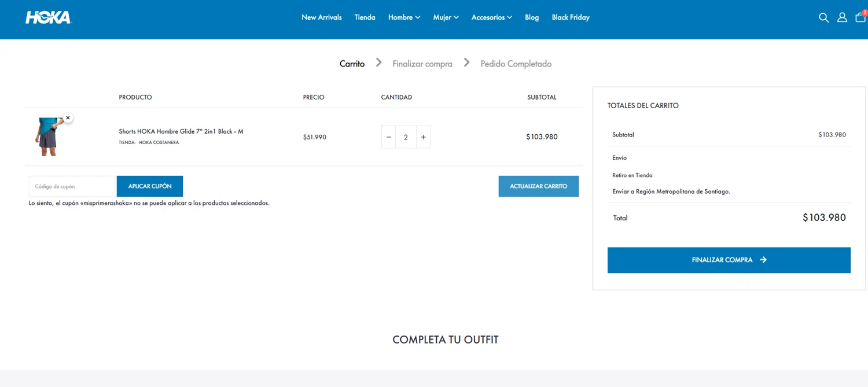Expand the Hombre dropdown menu
This screenshot has width=868, height=387.
(404, 17)
